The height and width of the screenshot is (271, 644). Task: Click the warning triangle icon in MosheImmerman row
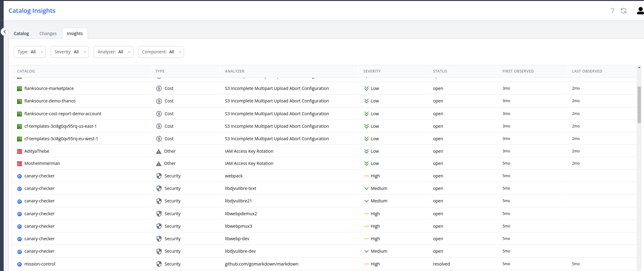click(159, 164)
